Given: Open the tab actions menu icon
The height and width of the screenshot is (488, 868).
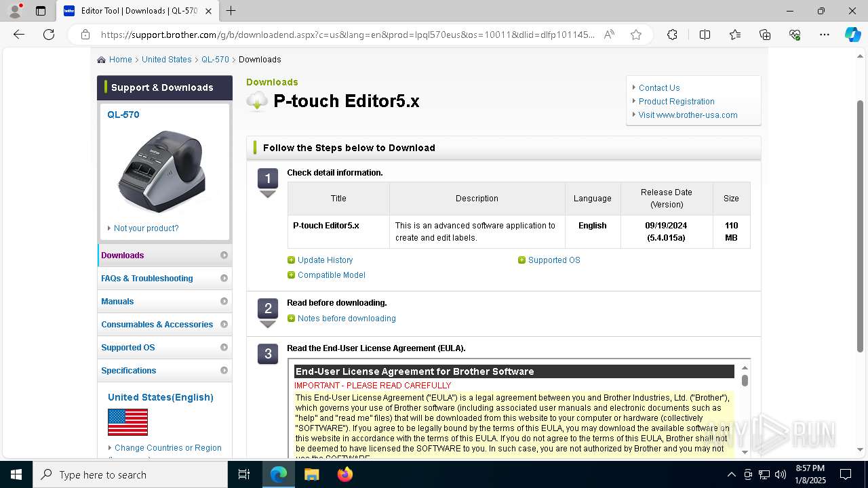Looking at the screenshot, I should click(41, 11).
